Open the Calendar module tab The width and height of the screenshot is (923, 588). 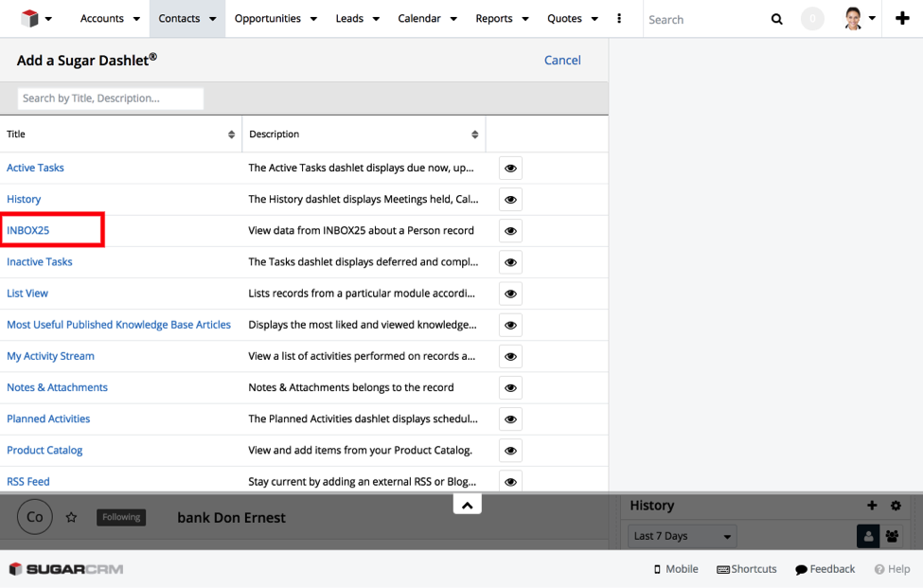(419, 19)
